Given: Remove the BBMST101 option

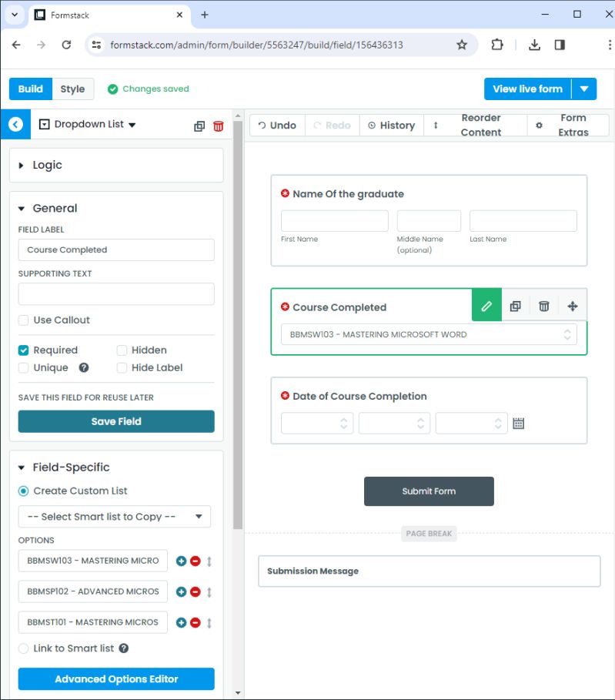Looking at the screenshot, I should click(x=195, y=623).
